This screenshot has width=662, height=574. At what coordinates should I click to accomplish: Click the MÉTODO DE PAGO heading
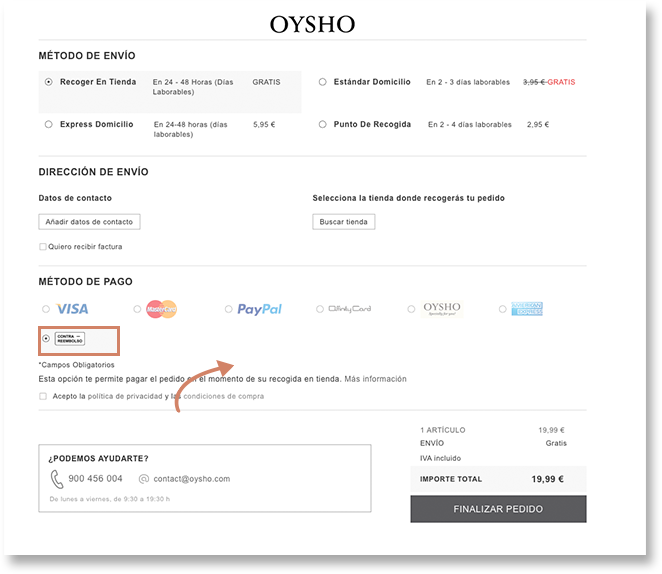tap(85, 282)
